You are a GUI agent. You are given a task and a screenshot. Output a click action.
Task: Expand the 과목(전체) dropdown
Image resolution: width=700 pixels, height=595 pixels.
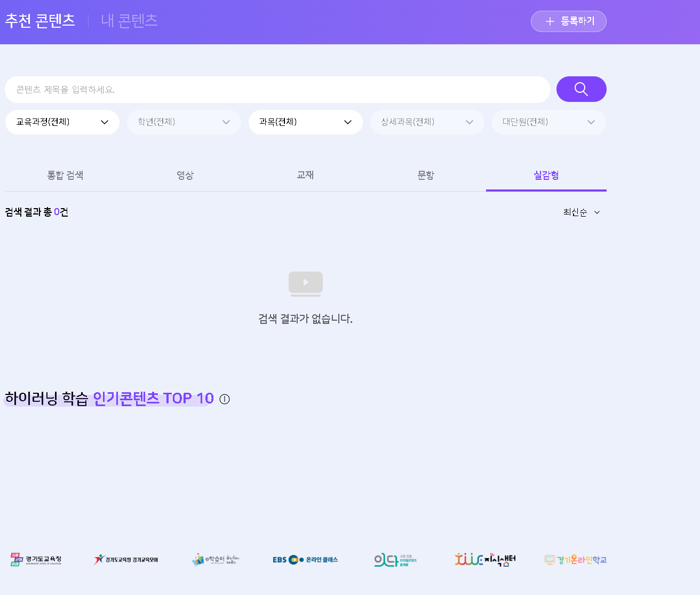[306, 122]
